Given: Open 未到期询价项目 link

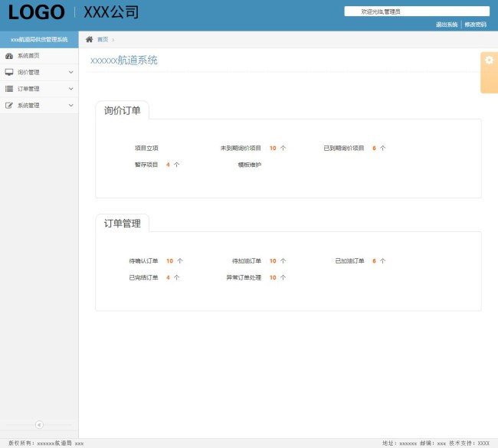Looking at the screenshot, I should pyautogui.click(x=241, y=149).
